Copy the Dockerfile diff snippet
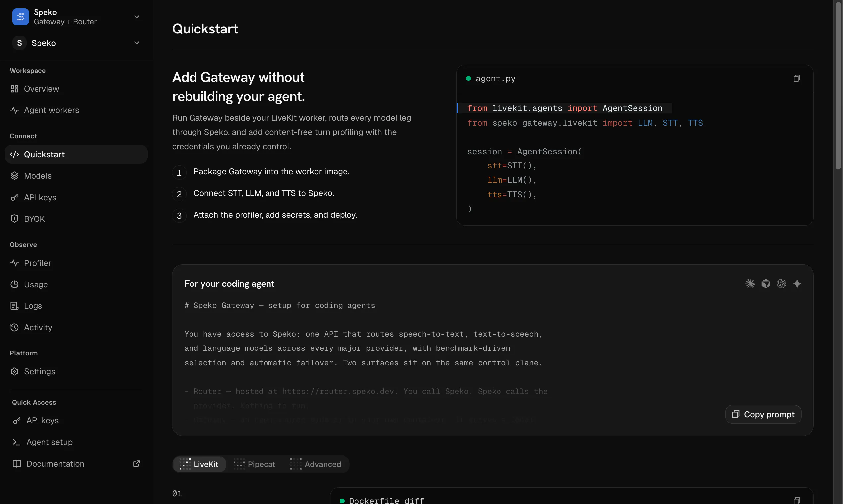 click(797, 501)
